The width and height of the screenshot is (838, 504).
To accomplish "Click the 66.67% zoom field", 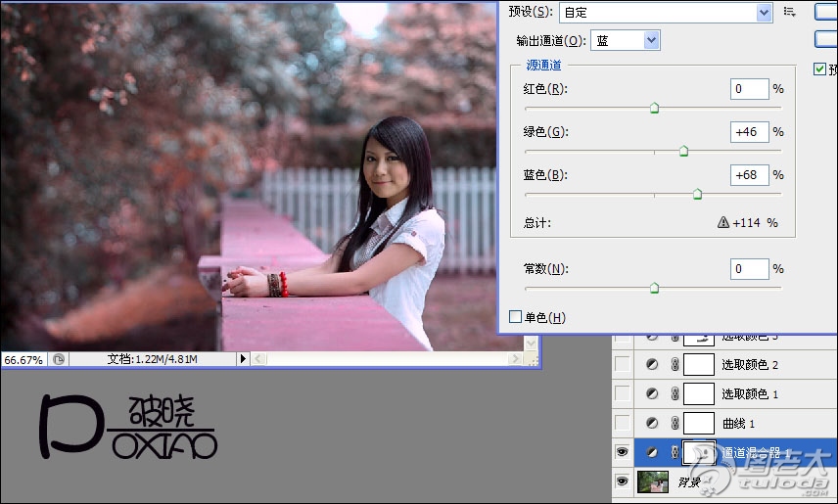I will [24, 360].
